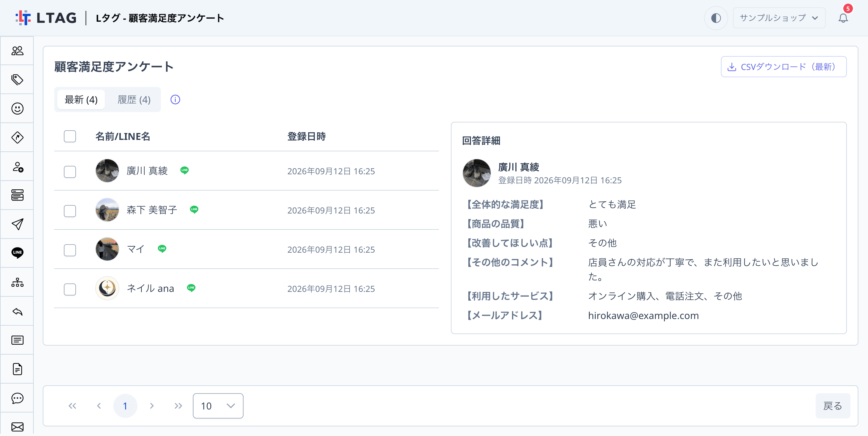Open the chat bubble sidebar icon

click(x=17, y=398)
